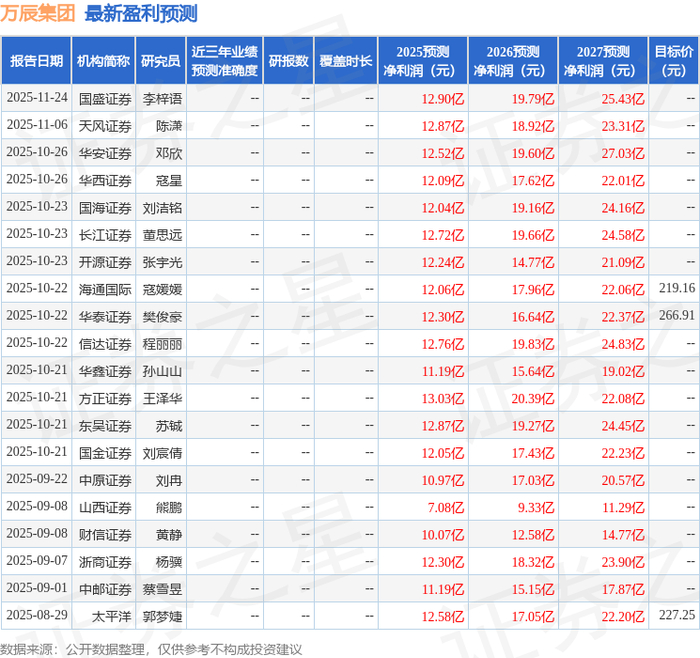Image resolution: width=700 pixels, height=658 pixels.
Task: Click the 数据来源 disclaimer footer text
Action: pos(151,649)
